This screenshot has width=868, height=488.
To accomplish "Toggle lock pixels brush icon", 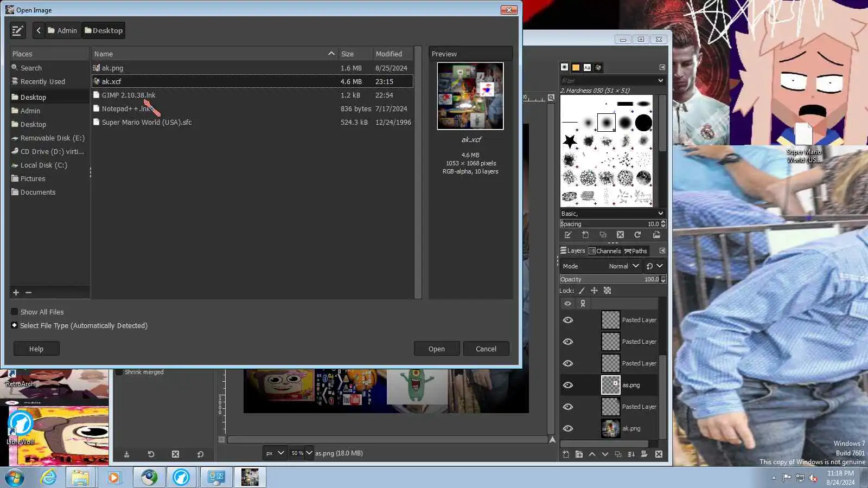I will pos(582,291).
